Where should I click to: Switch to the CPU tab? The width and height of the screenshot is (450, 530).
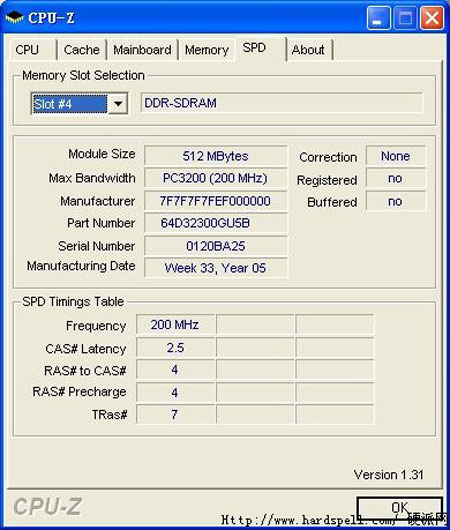32,50
